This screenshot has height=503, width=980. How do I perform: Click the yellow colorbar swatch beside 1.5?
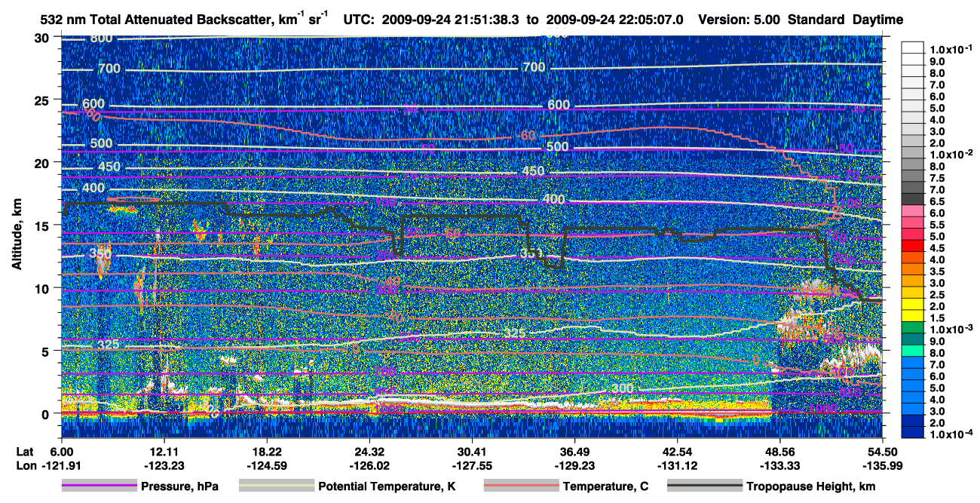click(x=913, y=317)
